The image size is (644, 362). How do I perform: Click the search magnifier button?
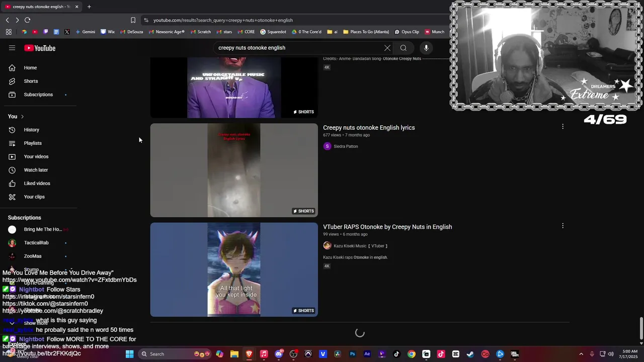[404, 48]
